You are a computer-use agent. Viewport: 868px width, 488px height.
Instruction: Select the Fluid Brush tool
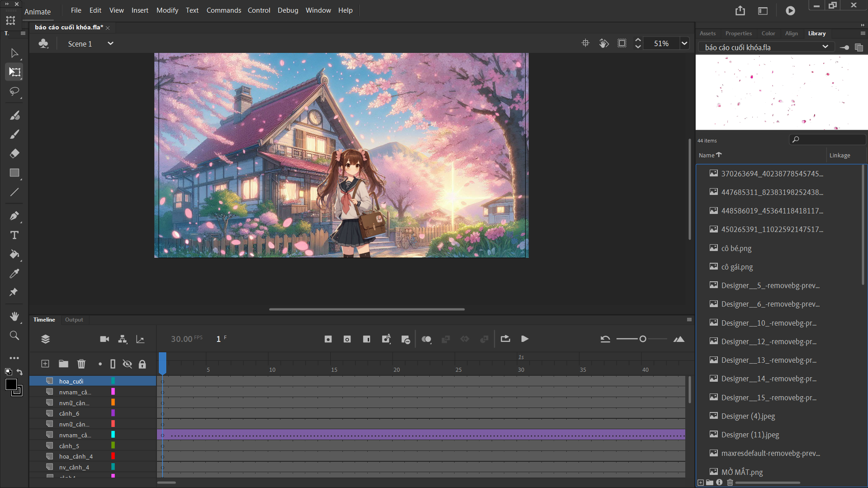[14, 115]
